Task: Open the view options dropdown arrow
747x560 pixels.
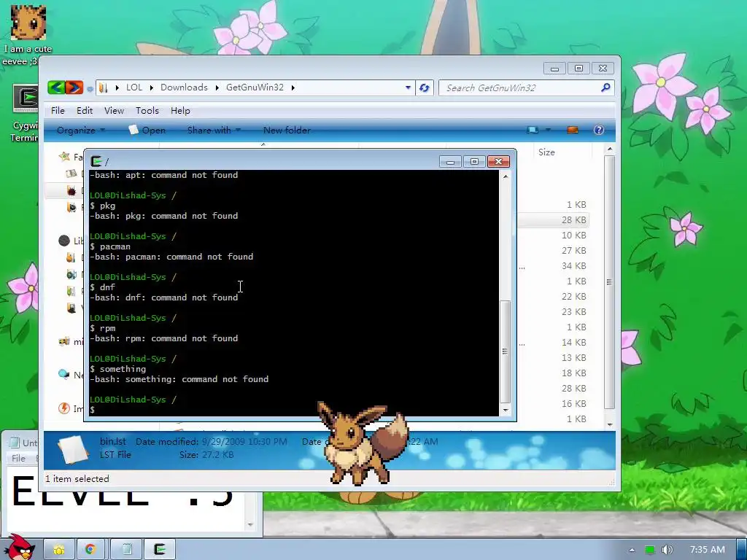Action: coord(548,130)
